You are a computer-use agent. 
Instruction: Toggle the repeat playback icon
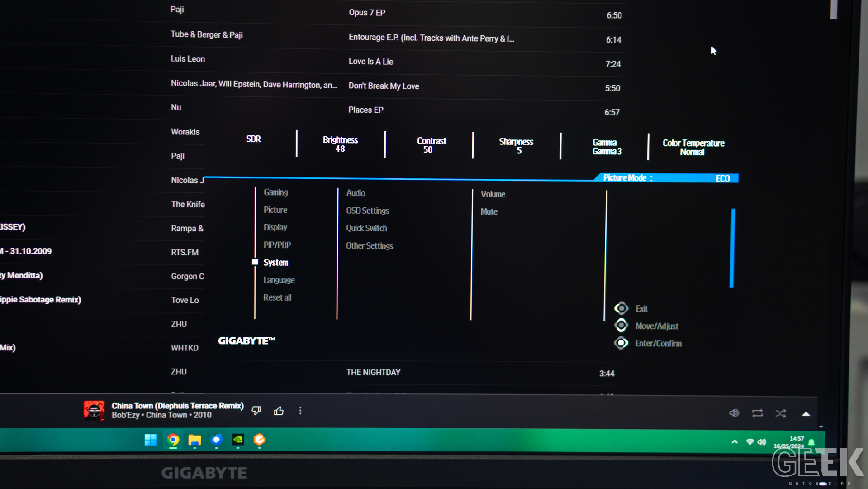point(757,413)
